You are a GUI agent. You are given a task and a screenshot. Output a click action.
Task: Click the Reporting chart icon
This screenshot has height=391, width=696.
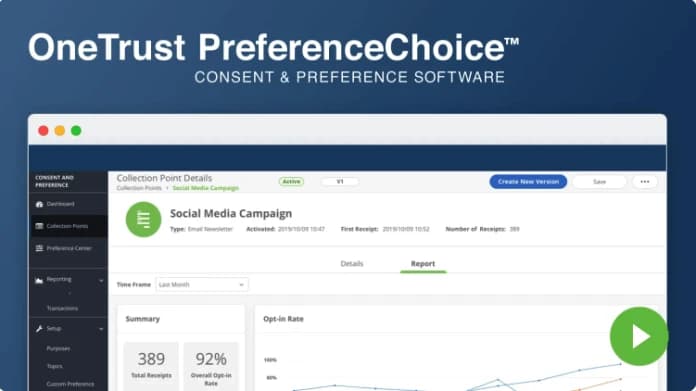tap(39, 280)
